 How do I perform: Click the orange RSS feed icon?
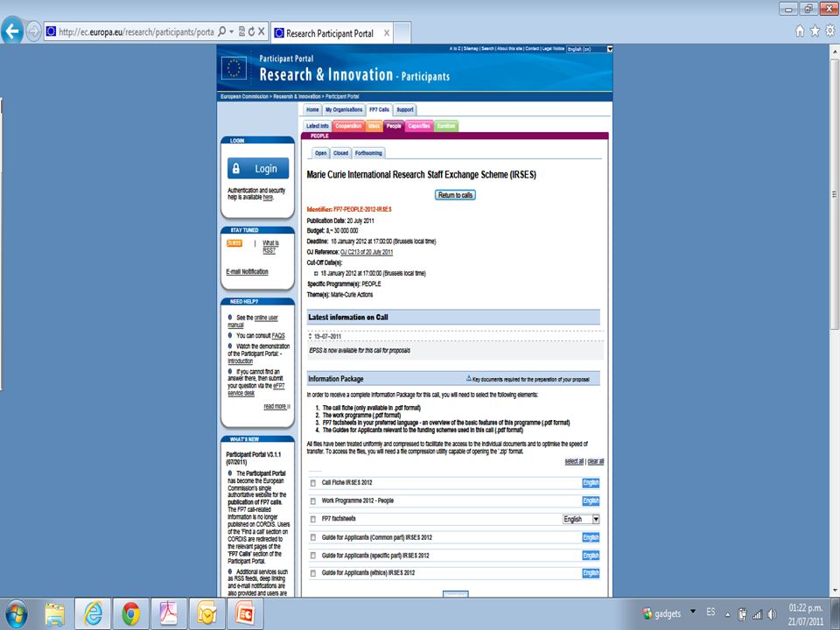(234, 243)
